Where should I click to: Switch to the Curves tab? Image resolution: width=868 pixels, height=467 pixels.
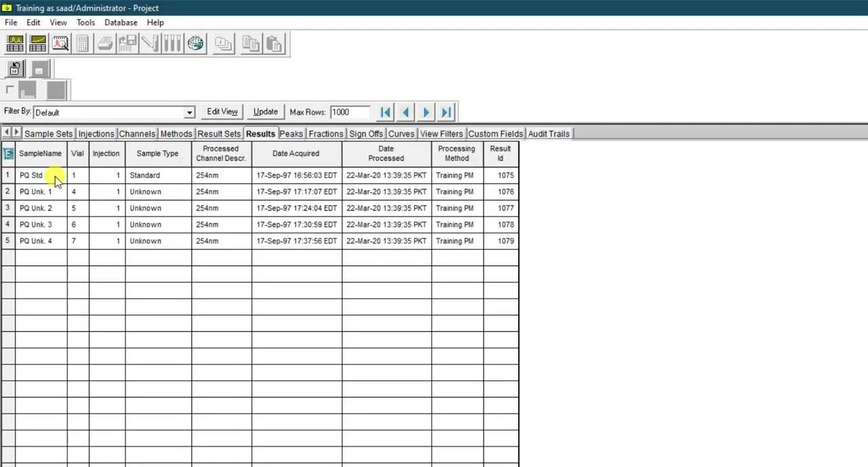click(x=401, y=134)
